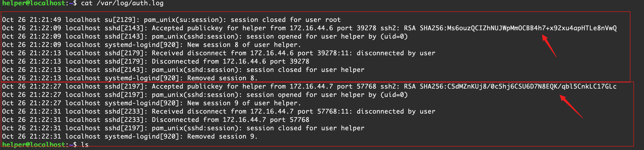Click the 'Removed session 8.' text
This screenshot has width=644, height=150.
222,78
